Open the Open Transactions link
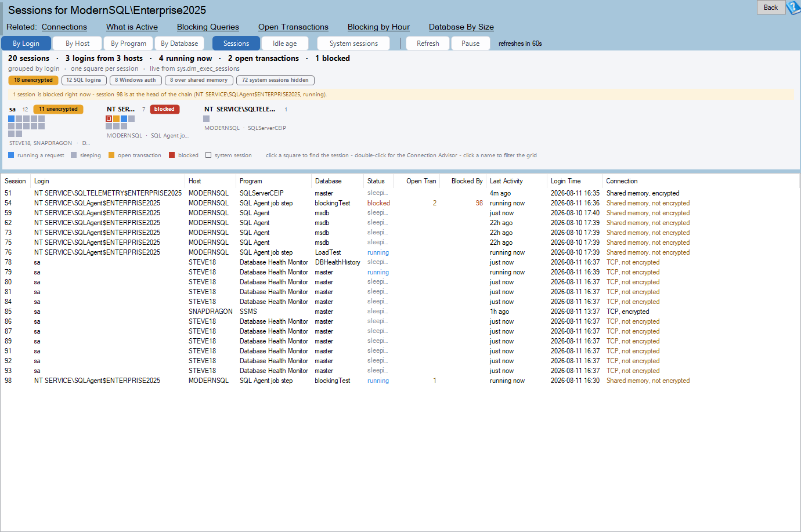The image size is (801, 532). [x=293, y=27]
